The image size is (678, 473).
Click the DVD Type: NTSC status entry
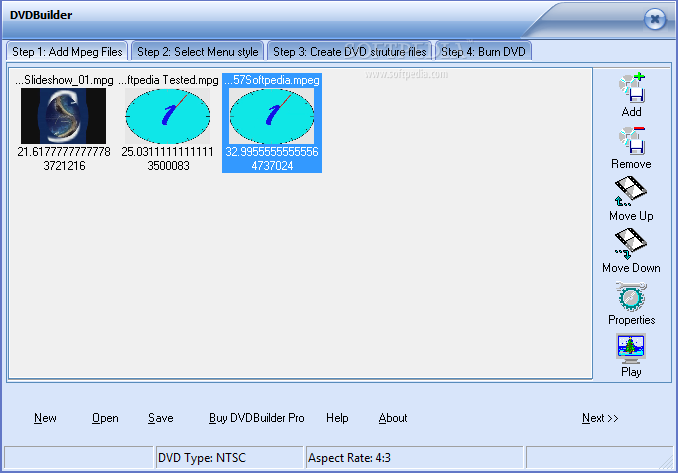click(229, 457)
